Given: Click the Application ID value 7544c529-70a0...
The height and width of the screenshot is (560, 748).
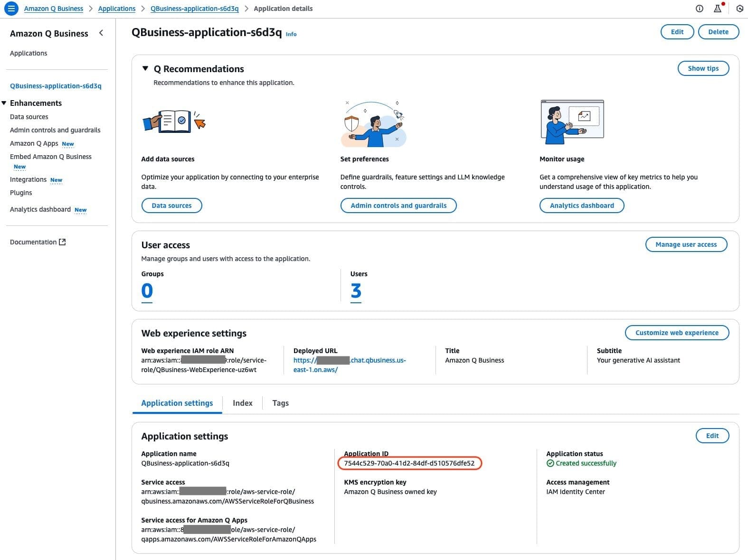Looking at the screenshot, I should point(409,463).
